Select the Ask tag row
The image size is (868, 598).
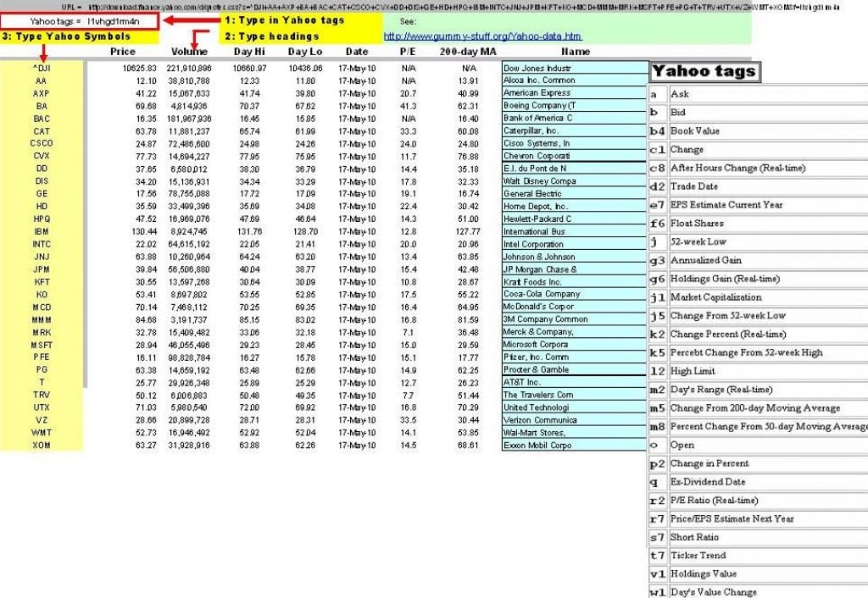coord(759,94)
